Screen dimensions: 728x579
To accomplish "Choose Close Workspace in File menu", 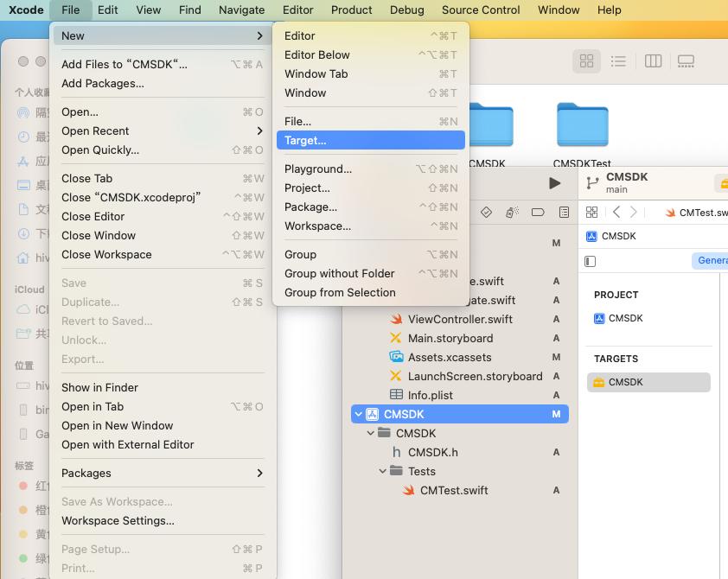I will [163, 254].
